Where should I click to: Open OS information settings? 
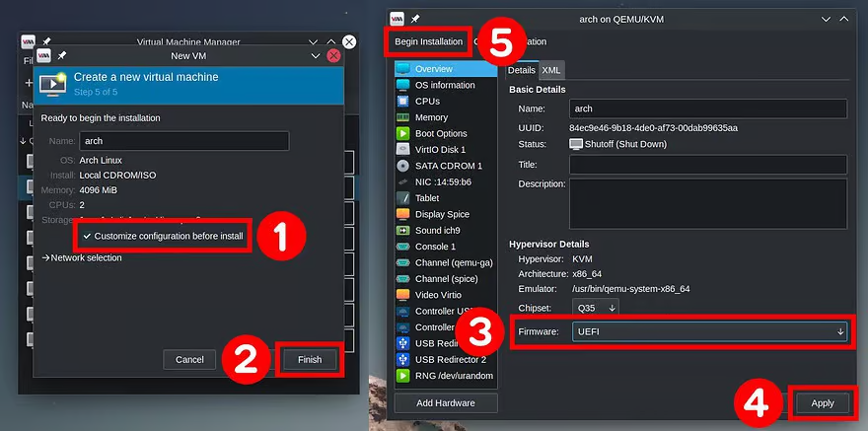(x=446, y=85)
